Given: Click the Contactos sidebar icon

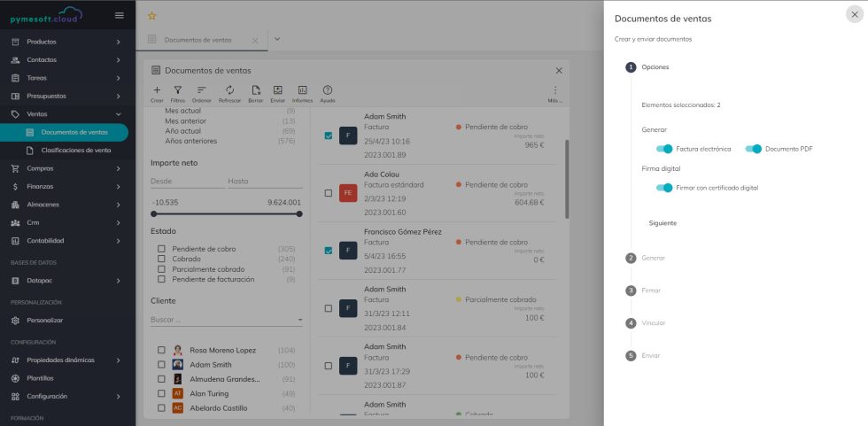Looking at the screenshot, I should click(x=16, y=59).
